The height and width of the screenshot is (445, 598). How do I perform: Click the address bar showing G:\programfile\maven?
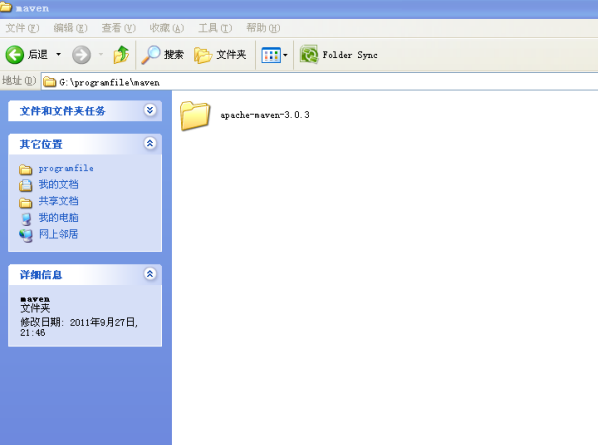coord(320,82)
